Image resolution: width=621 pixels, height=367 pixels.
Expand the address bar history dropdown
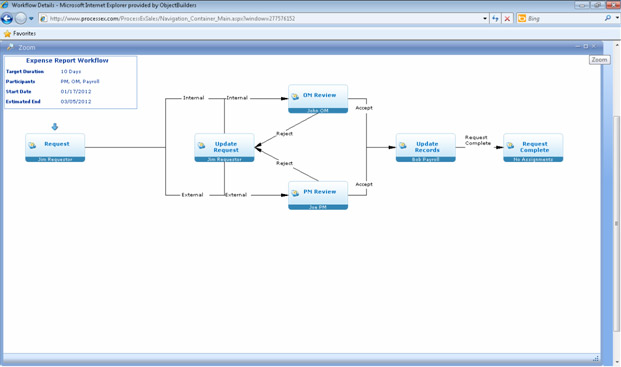pos(485,19)
